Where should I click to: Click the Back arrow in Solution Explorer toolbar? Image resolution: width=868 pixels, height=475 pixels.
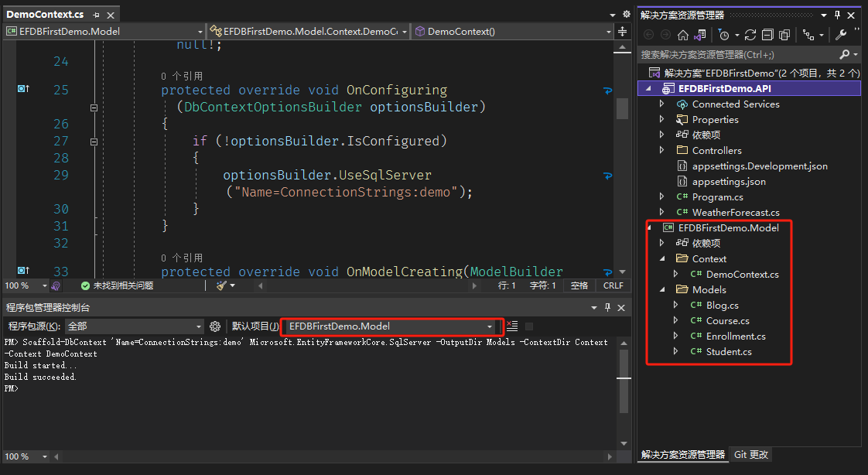[649, 35]
